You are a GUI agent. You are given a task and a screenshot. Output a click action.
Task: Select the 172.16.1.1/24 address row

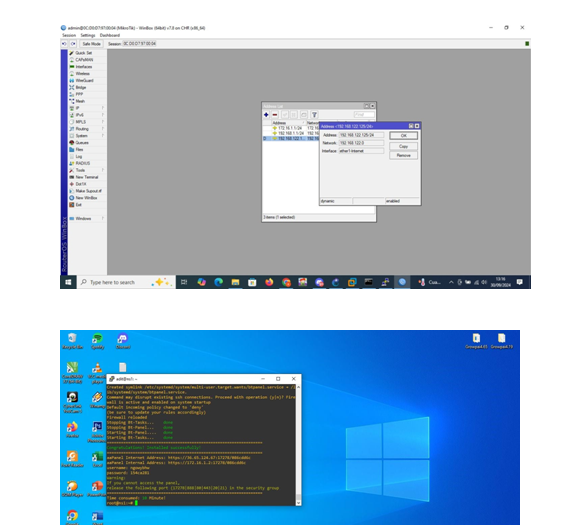(290, 128)
